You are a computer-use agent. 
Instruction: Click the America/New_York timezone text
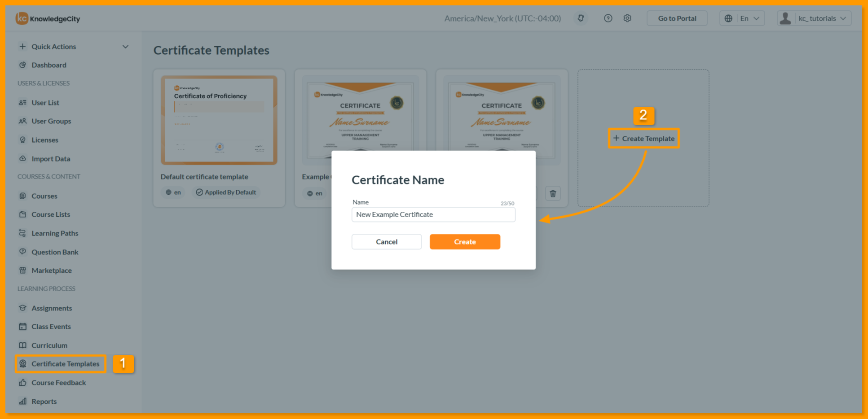(502, 18)
